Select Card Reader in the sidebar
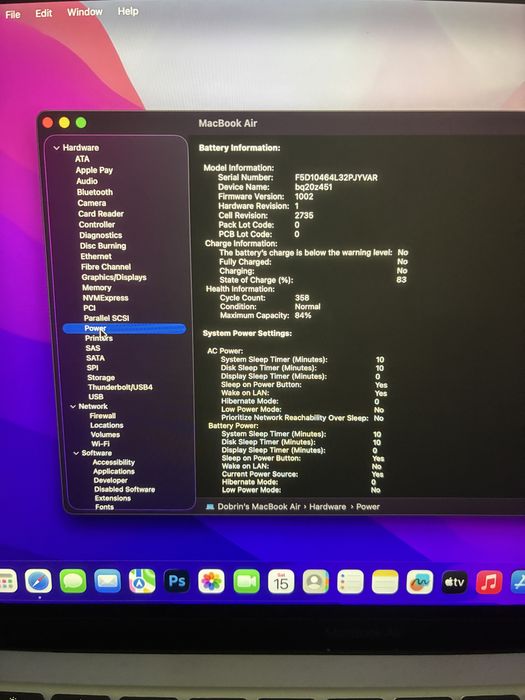The width and height of the screenshot is (525, 700). click(x=101, y=213)
